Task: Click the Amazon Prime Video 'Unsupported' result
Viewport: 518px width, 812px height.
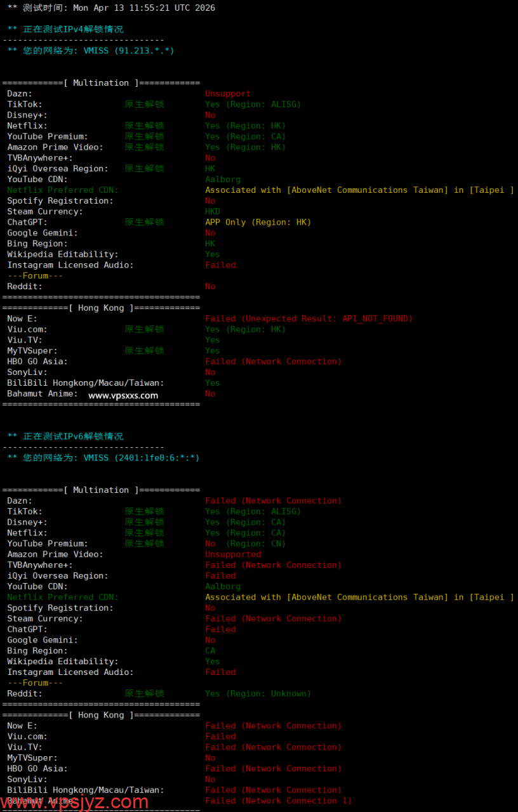Action: [233, 554]
